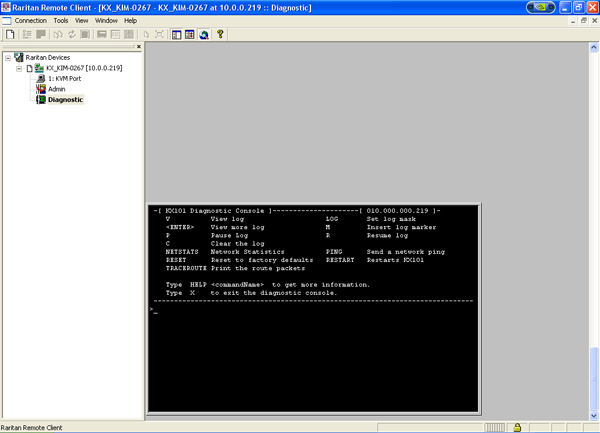Click 'Set log mask' console entry

point(391,219)
